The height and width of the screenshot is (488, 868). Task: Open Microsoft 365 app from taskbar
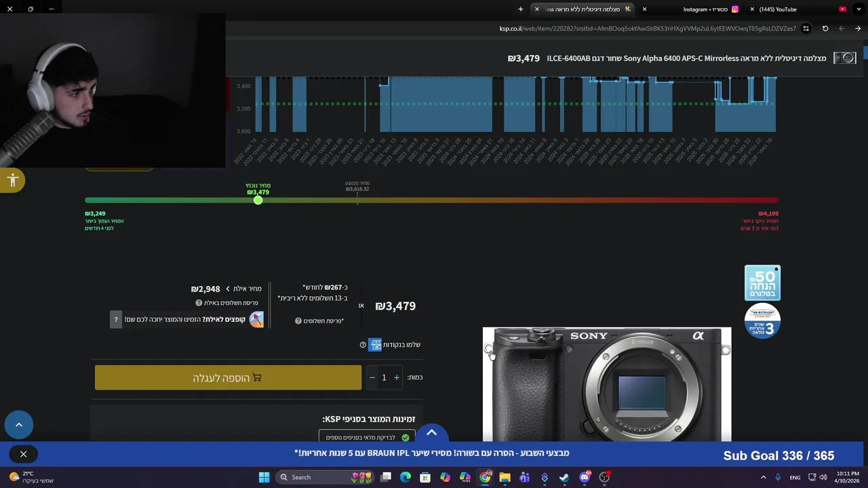click(465, 477)
